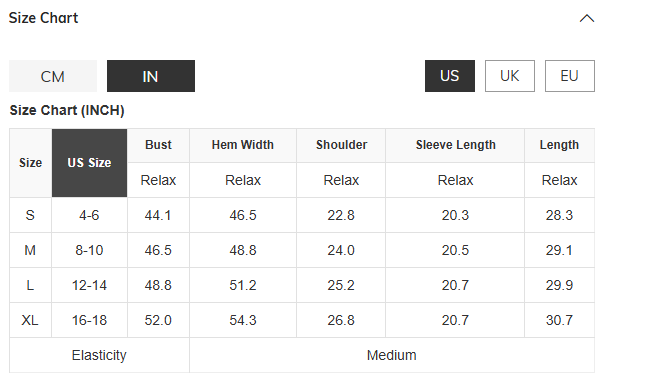Switch sizing region to EU
656x383 pixels.
tap(569, 76)
